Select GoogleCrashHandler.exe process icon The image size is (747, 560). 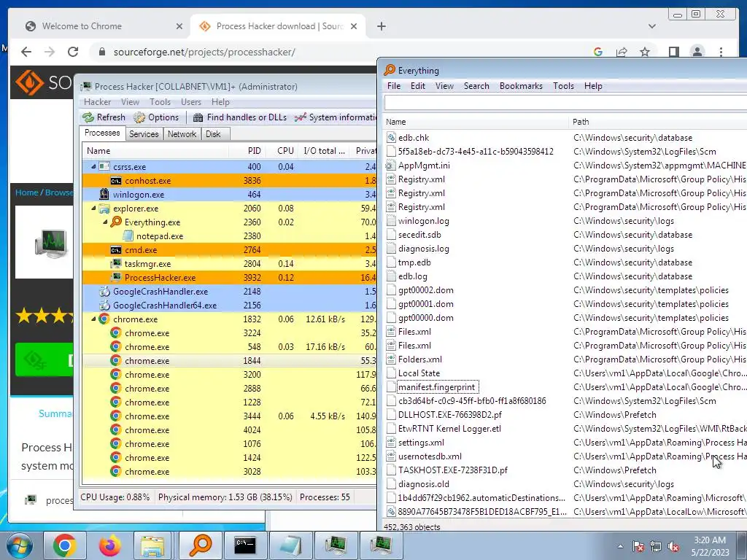(x=104, y=292)
